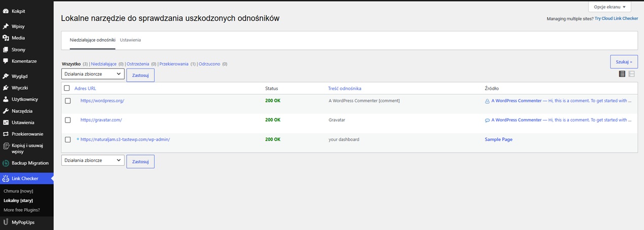Click the 200 OK status of gravatar.com

coord(273,120)
